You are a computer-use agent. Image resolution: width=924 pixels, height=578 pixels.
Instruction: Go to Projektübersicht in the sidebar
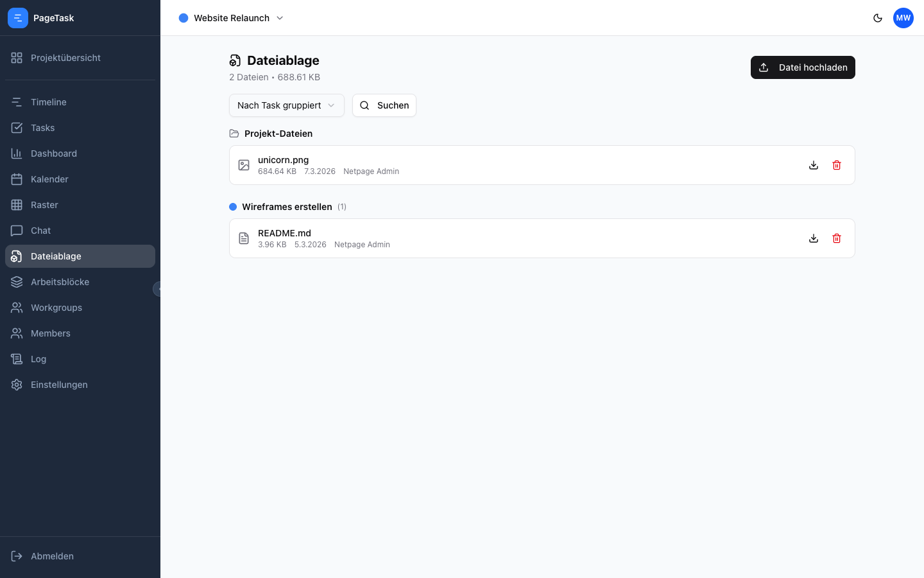[65, 58]
